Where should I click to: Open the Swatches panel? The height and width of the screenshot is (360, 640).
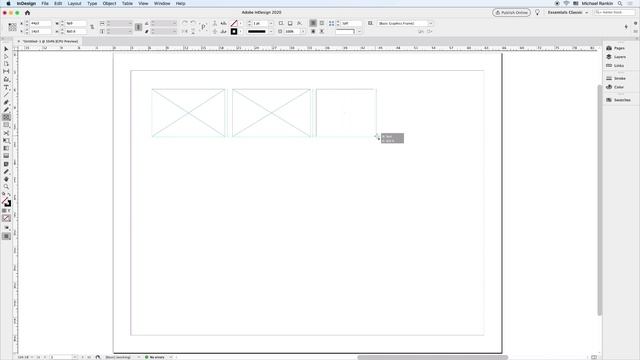click(618, 100)
